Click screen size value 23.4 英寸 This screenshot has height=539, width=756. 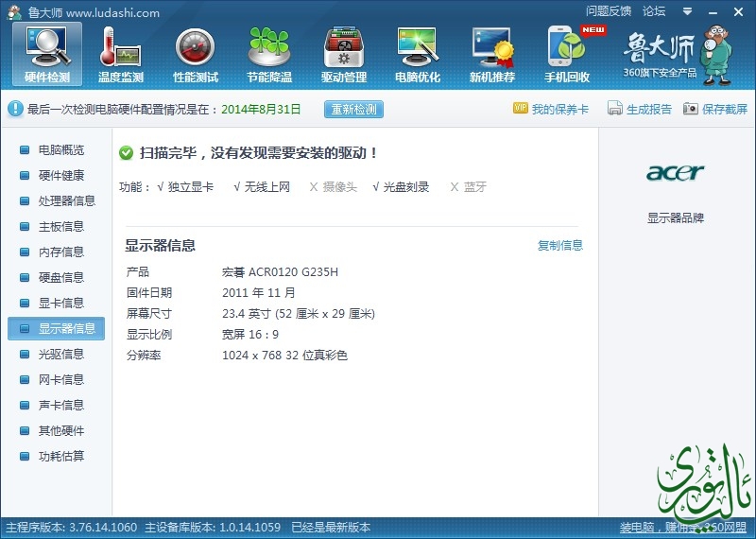(x=299, y=314)
